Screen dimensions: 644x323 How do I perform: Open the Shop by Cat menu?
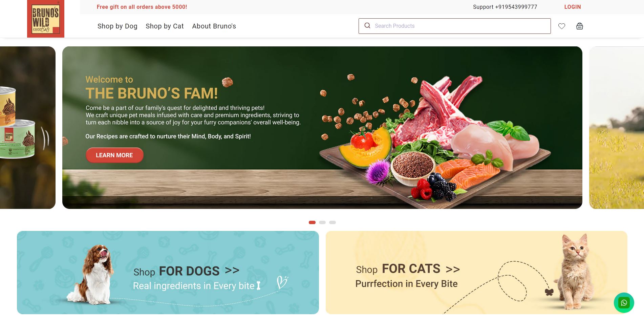tap(165, 26)
